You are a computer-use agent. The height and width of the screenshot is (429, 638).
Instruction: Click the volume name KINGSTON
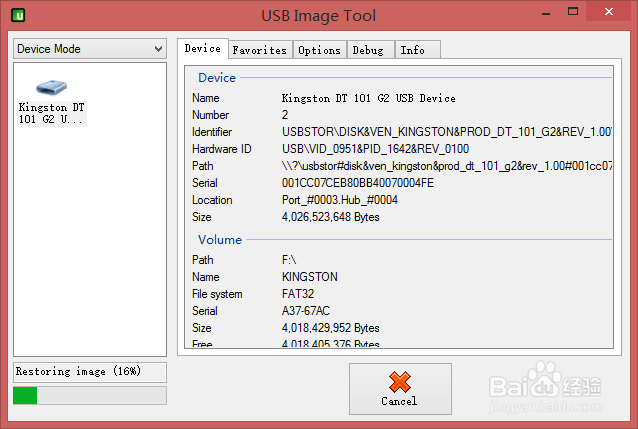310,277
